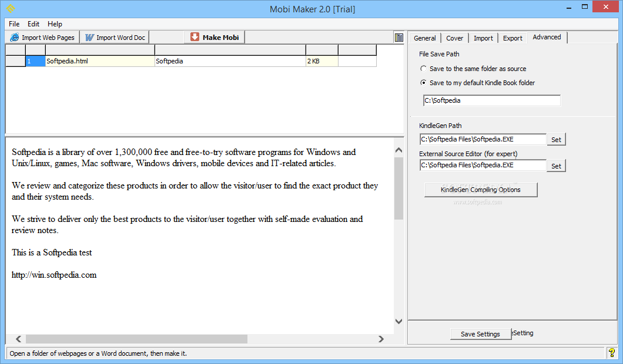Switch to the Cover tab

454,38
